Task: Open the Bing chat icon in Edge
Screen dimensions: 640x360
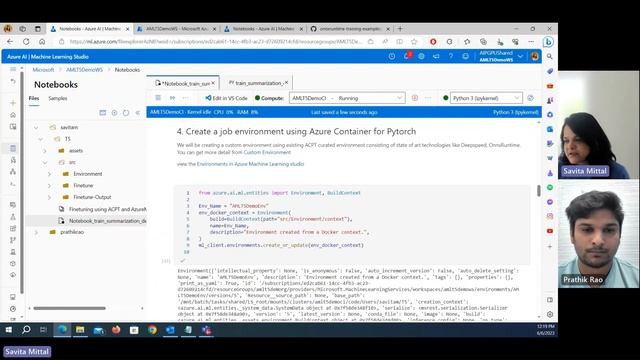Action: pos(549,42)
